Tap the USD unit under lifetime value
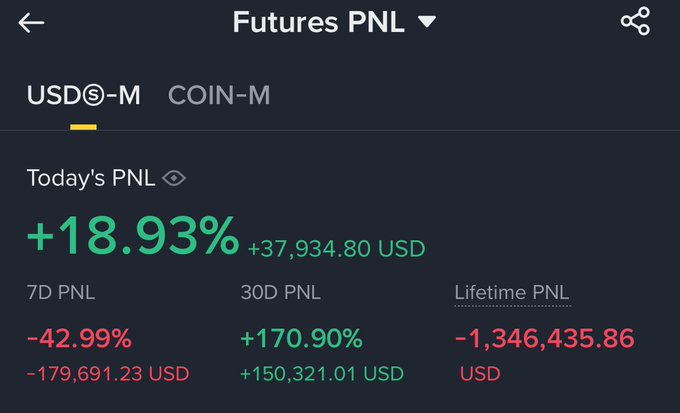Image resolution: width=680 pixels, height=413 pixels. [478, 374]
